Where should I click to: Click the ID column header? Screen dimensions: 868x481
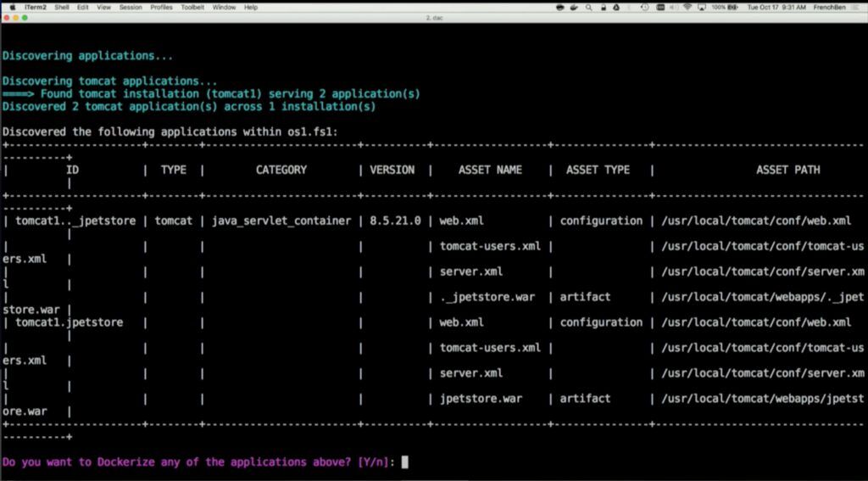coord(73,171)
